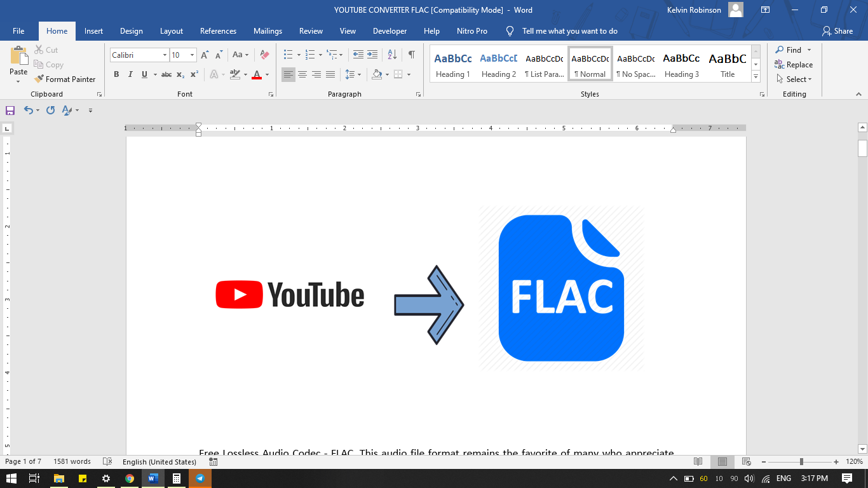
Task: Open Text Effects and Typography icon
Action: [x=214, y=74]
